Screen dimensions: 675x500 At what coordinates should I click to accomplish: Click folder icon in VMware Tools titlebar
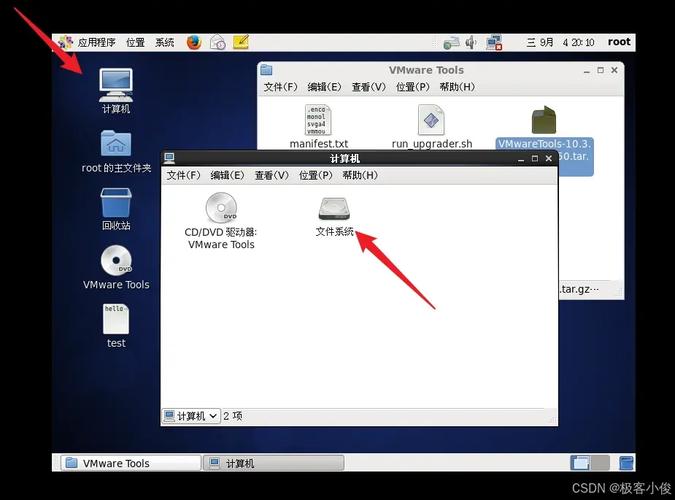(x=266, y=70)
